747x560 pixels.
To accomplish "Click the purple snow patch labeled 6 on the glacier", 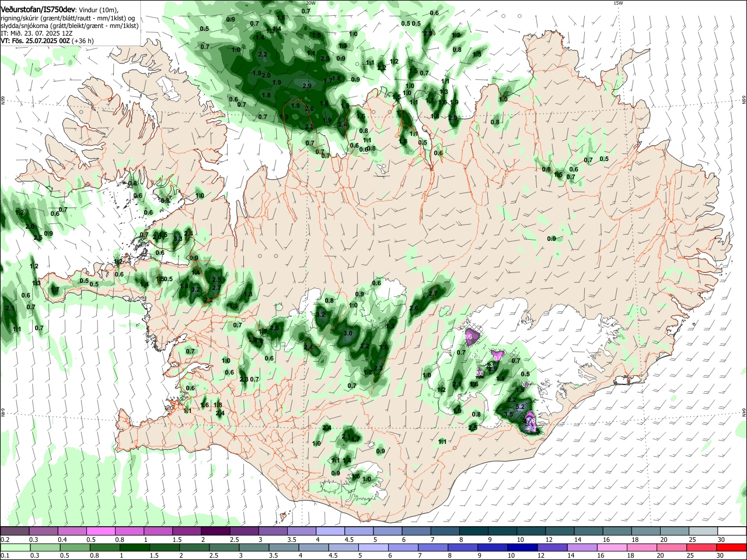I will tap(471, 336).
